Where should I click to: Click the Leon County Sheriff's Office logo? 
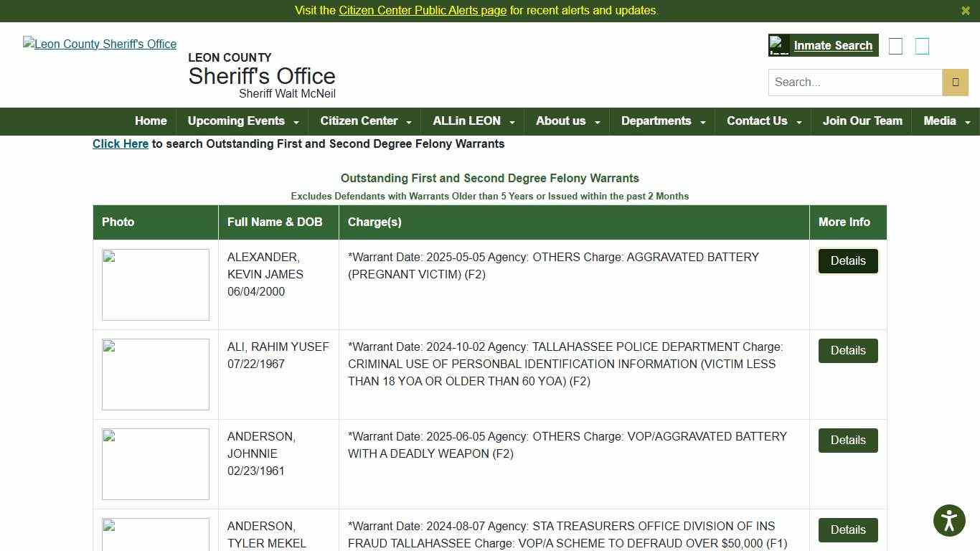click(x=100, y=44)
